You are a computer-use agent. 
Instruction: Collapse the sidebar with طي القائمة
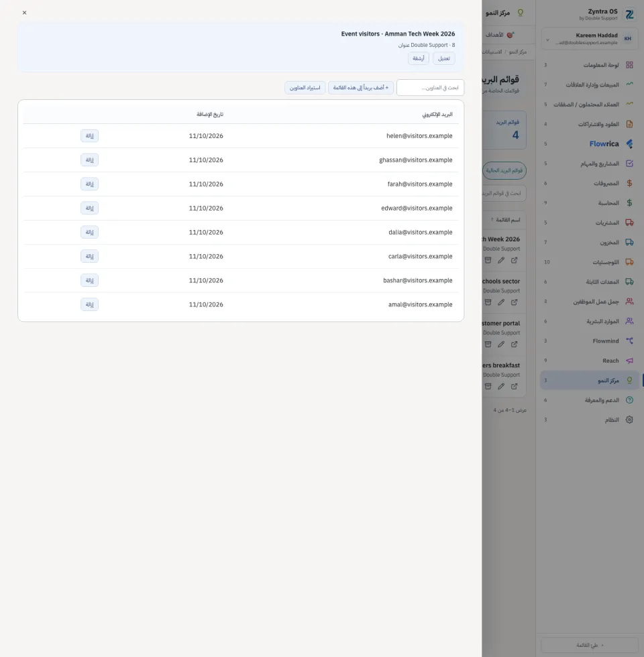590,645
